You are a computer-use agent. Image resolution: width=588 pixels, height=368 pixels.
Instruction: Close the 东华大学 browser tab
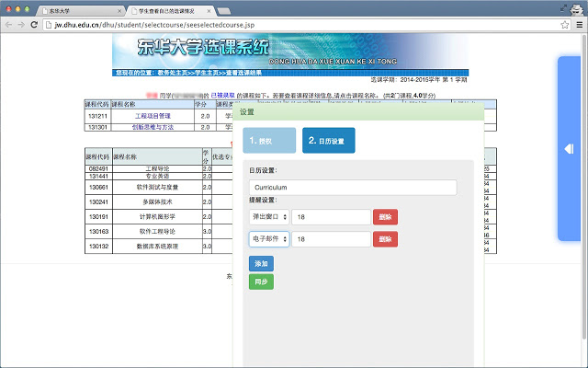tap(119, 10)
